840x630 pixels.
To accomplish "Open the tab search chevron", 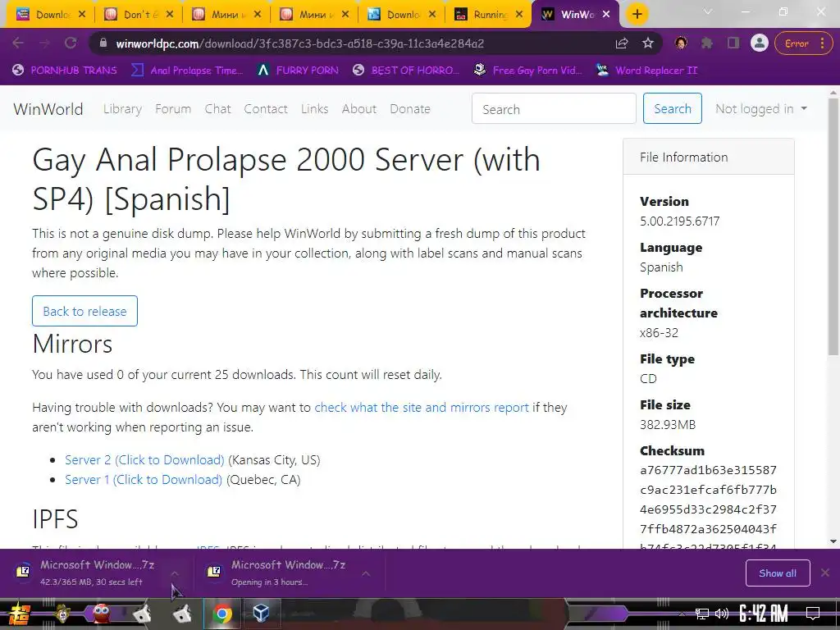I will pos(708,11).
